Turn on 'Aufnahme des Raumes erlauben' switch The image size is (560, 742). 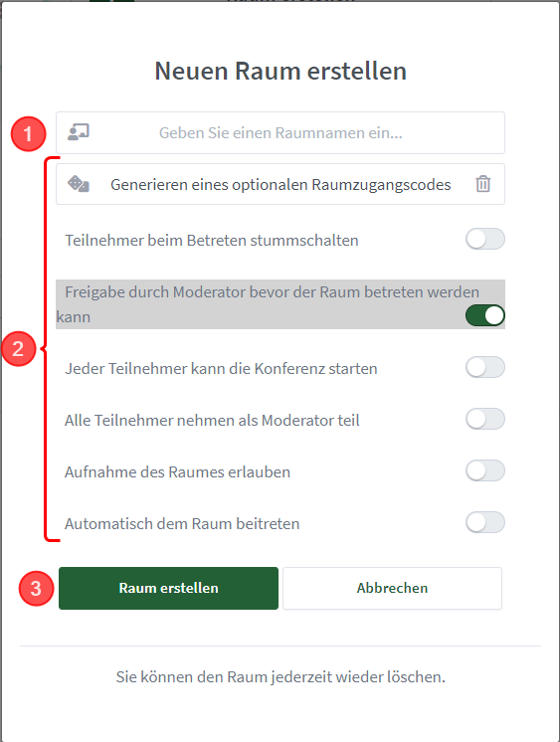tap(484, 470)
